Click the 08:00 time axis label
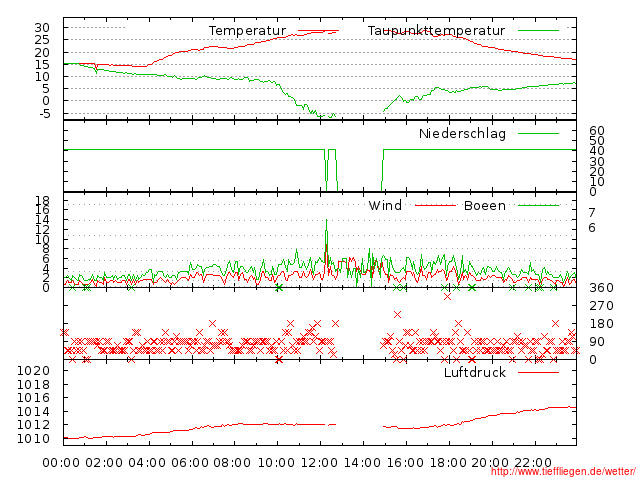The height and width of the screenshot is (480, 640). pos(232,463)
